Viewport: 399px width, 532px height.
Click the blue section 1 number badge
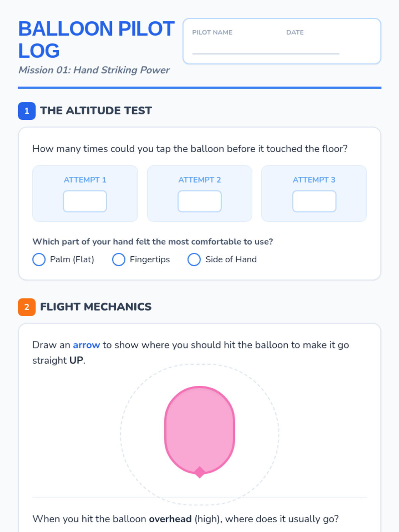pos(27,111)
